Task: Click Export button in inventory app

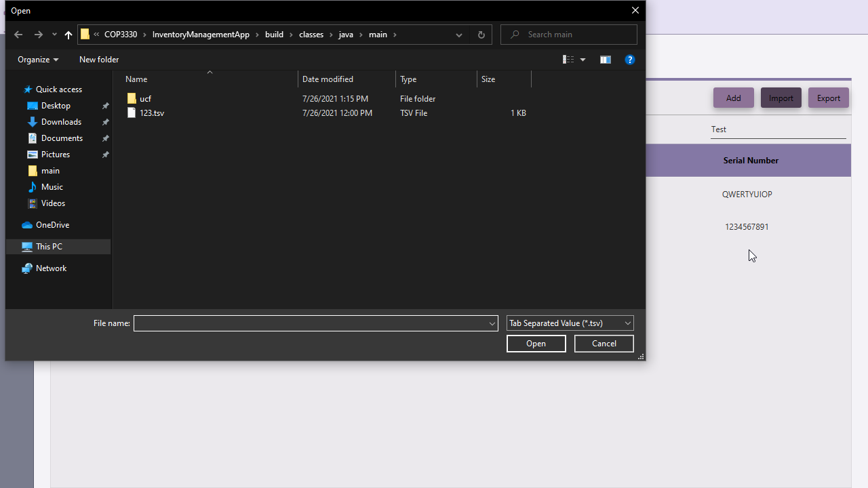Action: [x=829, y=98]
